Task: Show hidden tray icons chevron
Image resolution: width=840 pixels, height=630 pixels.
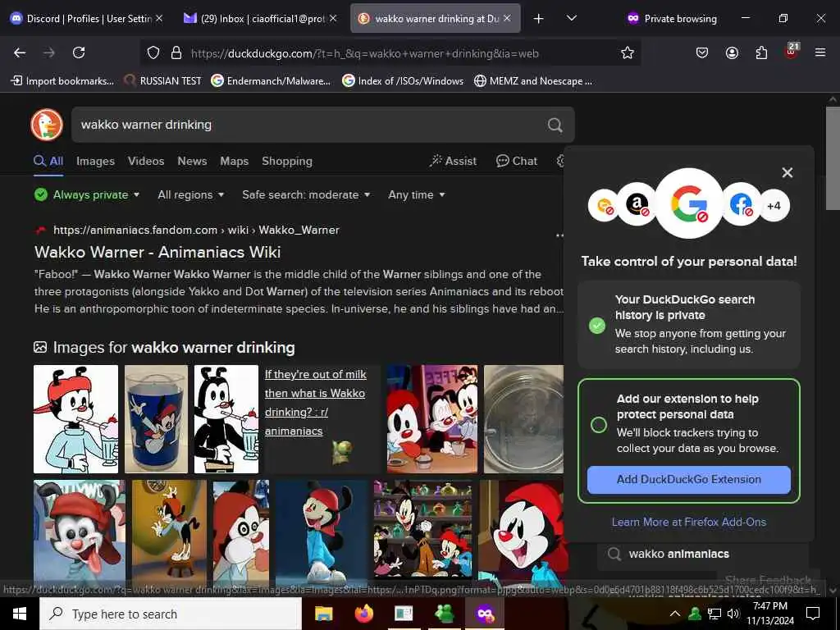Action: point(675,614)
